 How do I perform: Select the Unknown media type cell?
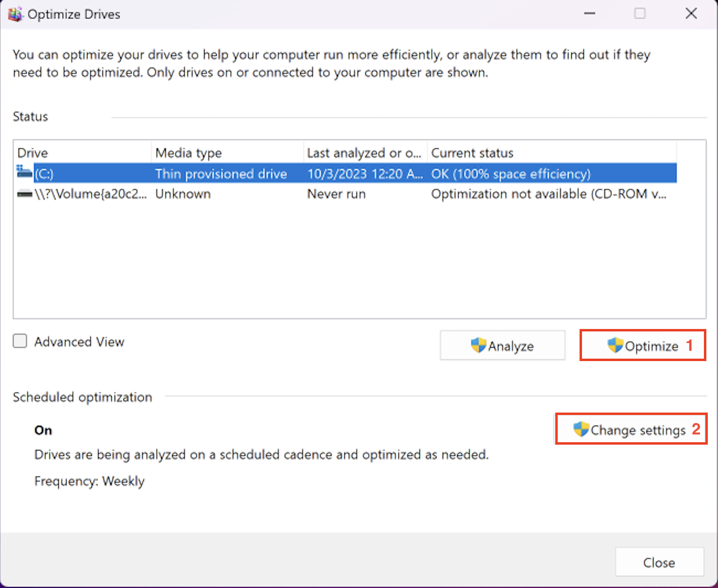click(x=183, y=194)
